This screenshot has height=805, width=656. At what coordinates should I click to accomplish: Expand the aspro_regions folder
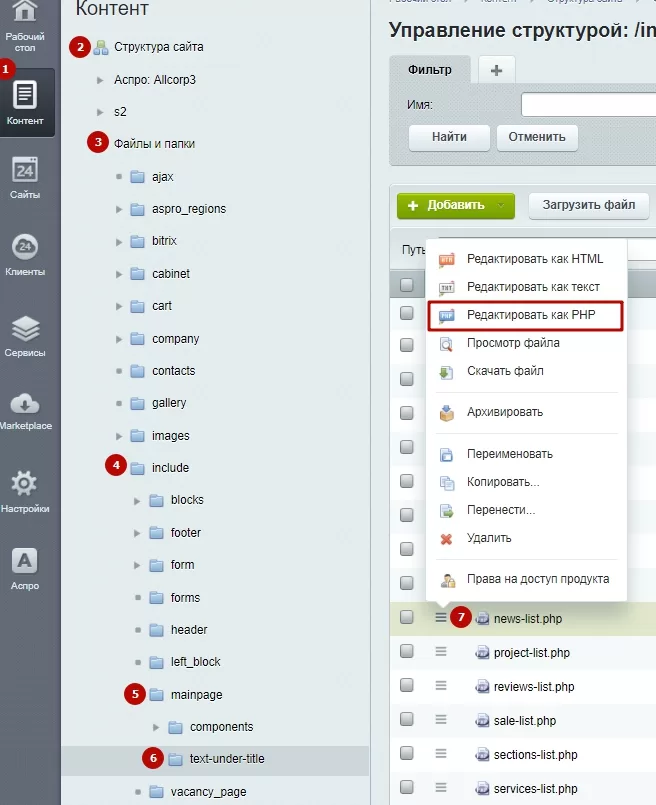click(119, 209)
